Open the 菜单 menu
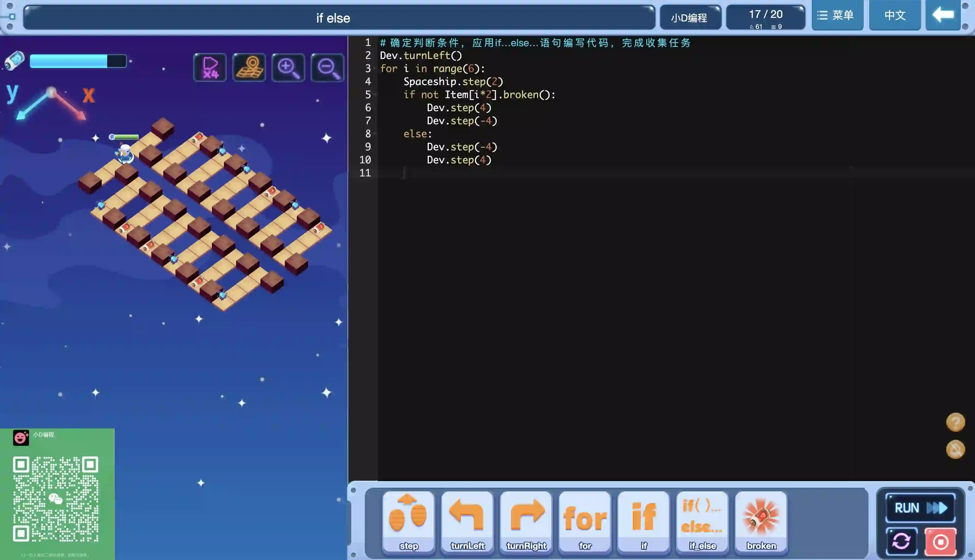The width and height of the screenshot is (975, 560). [837, 15]
